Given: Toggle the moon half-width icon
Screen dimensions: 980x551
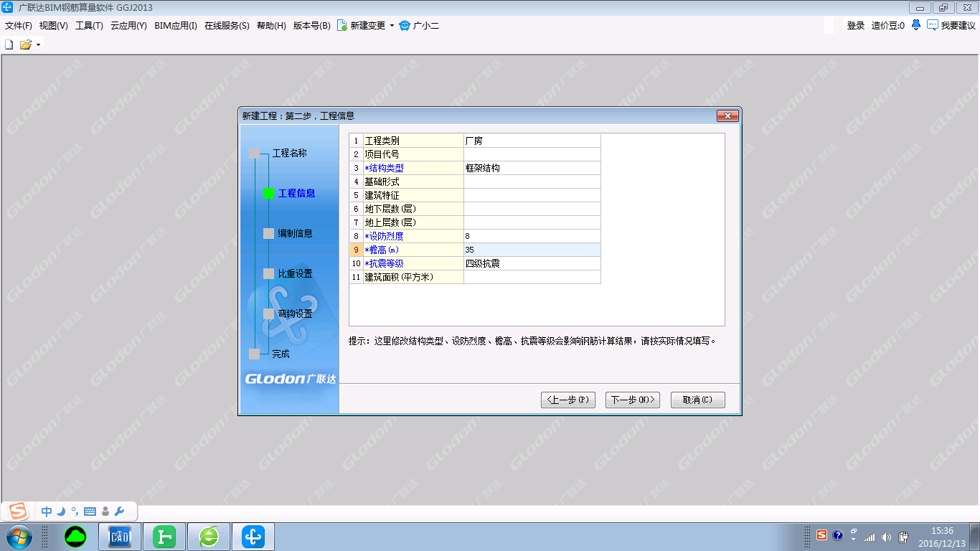Looking at the screenshot, I should [61, 512].
